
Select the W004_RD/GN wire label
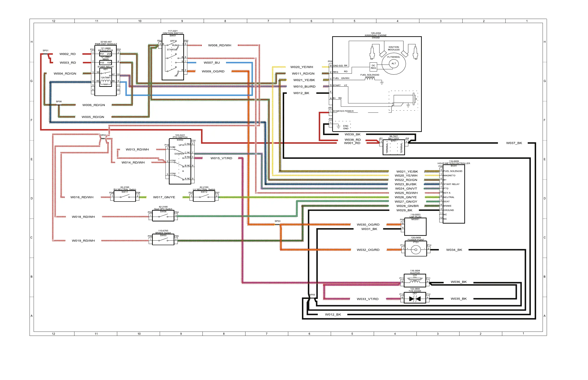[x=65, y=74]
